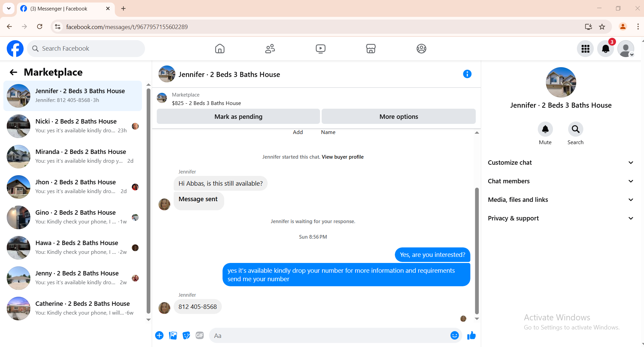The height and width of the screenshot is (347, 644).
Task: Choose a sticker using the sticker icon
Action: [x=186, y=336]
